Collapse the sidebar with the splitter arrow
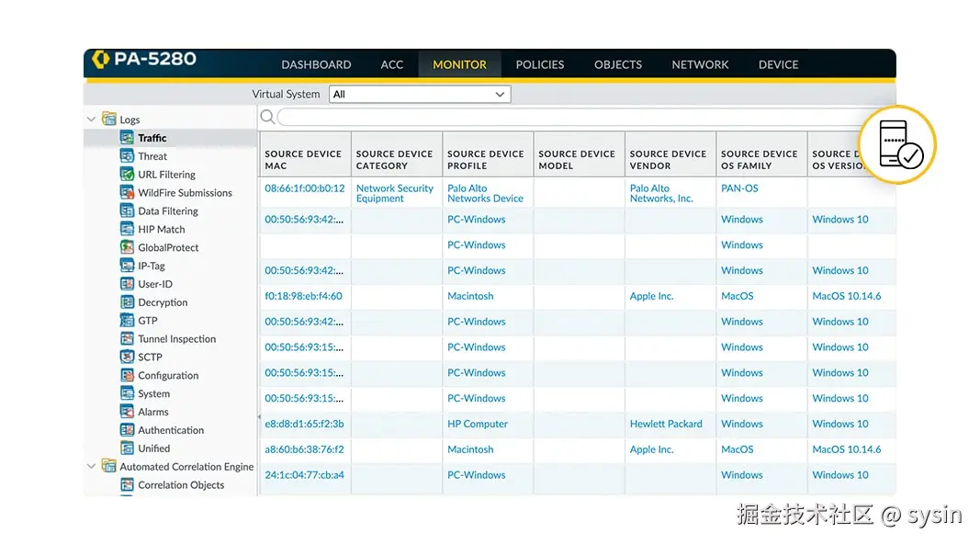980x545 pixels. [x=259, y=416]
